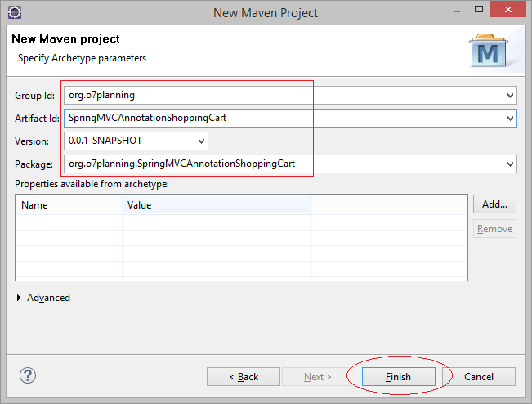The image size is (532, 404).
Task: Click the disabled Next > button
Action: point(318,376)
